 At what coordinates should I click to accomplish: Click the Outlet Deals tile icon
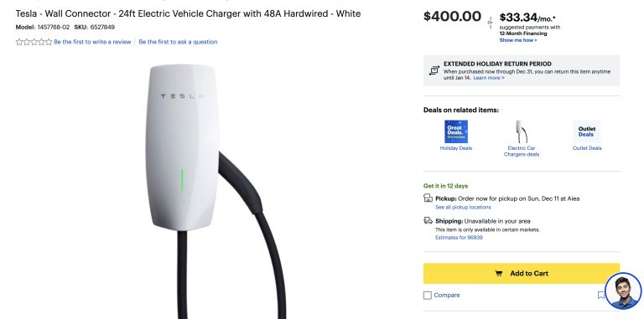[587, 131]
